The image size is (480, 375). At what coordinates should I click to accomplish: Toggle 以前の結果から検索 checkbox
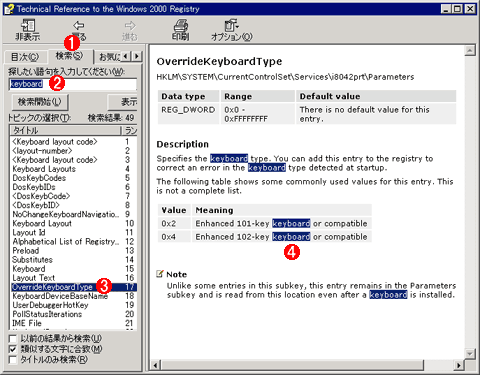[13, 339]
